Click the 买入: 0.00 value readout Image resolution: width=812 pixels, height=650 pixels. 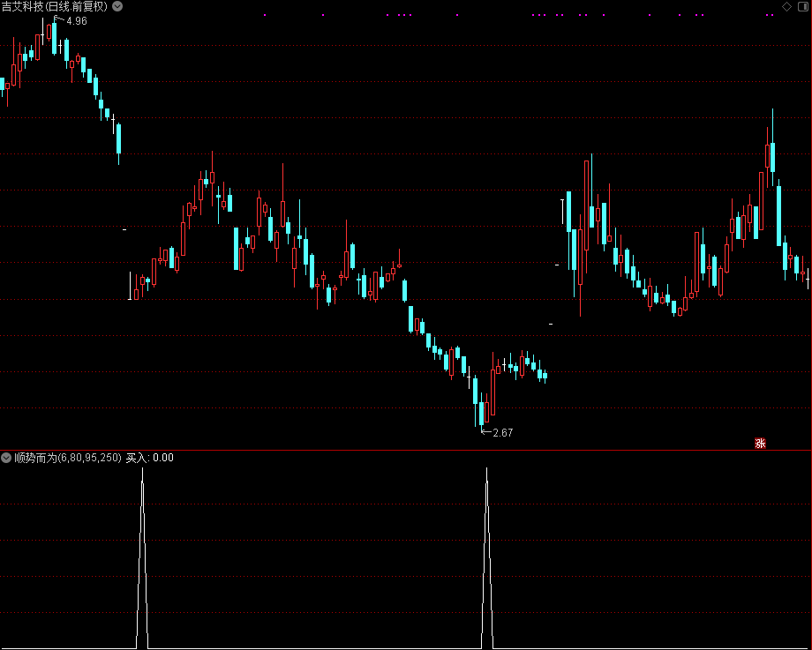point(150,458)
